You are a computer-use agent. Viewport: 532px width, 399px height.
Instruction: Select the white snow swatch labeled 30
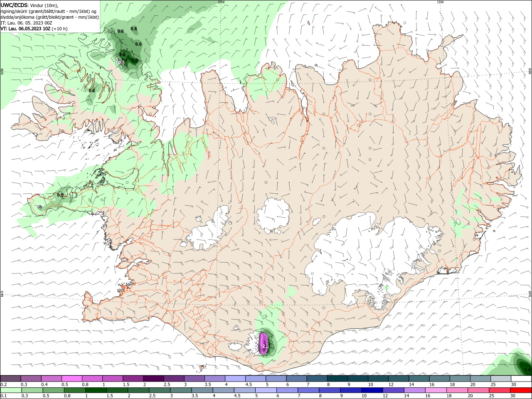[x=521, y=378]
